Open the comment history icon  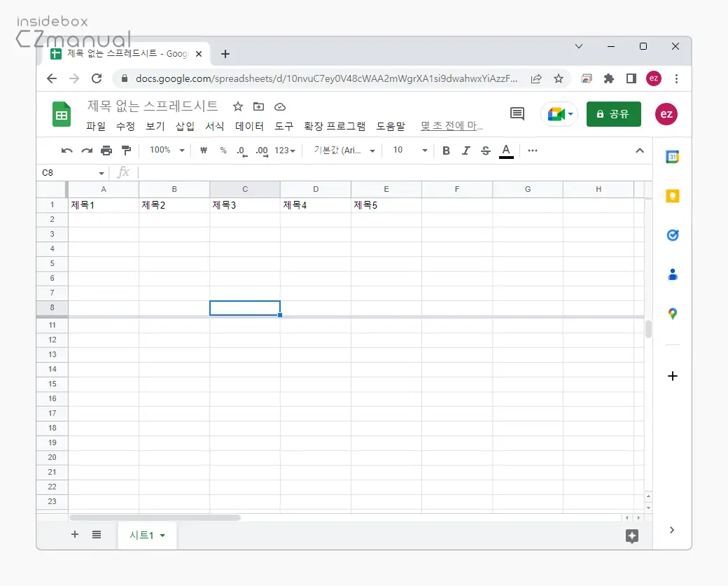517,114
